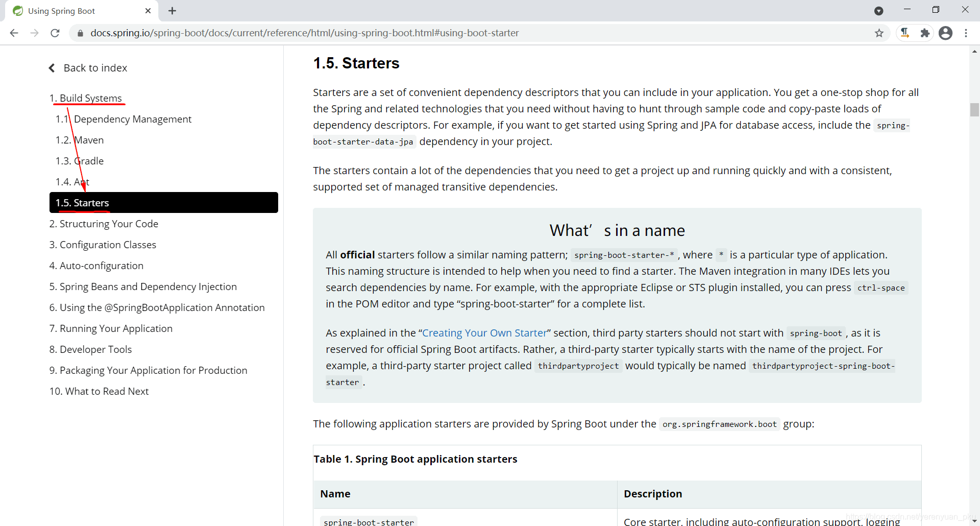Click the What's in a name heading
Viewport: 980px width, 526px height.
click(x=617, y=230)
